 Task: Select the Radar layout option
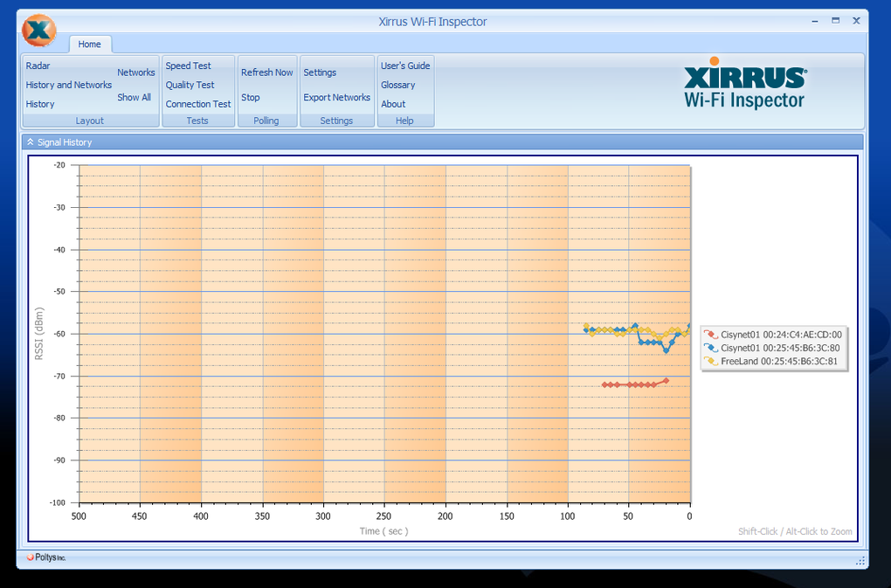point(38,66)
